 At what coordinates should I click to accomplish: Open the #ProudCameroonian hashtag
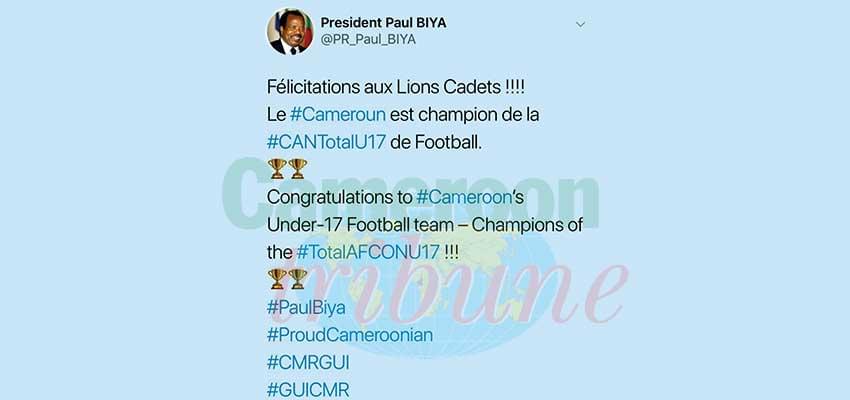[x=350, y=335]
